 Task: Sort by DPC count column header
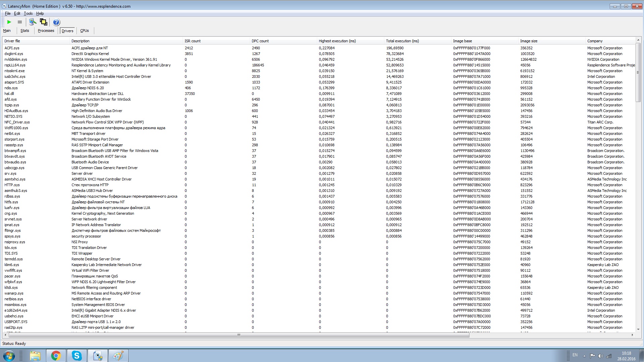283,41
